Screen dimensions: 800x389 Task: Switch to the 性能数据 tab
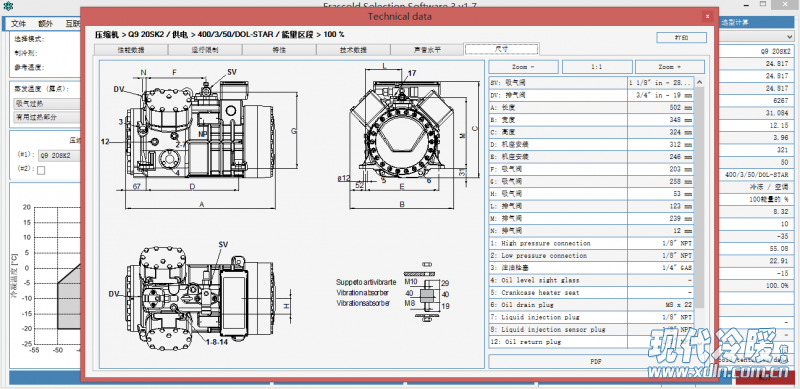click(x=131, y=50)
